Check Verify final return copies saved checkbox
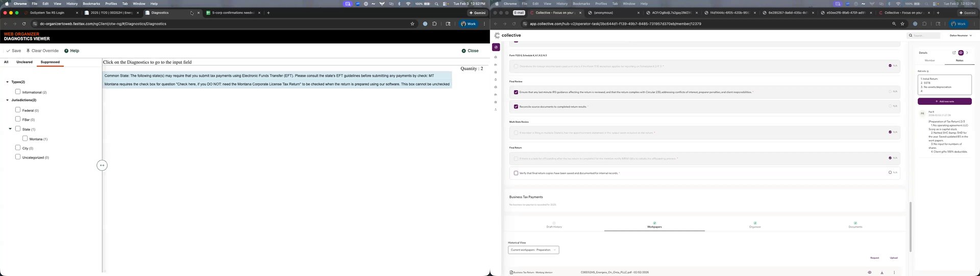 (516, 173)
